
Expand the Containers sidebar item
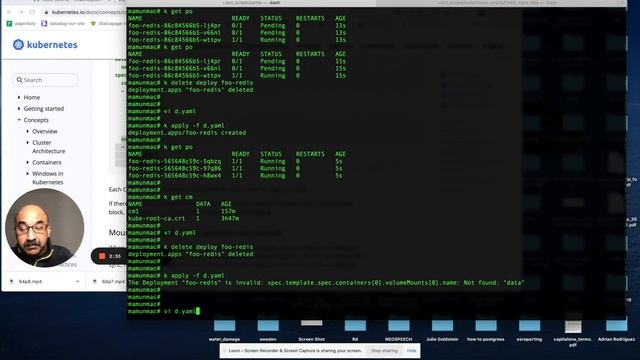tap(27, 162)
